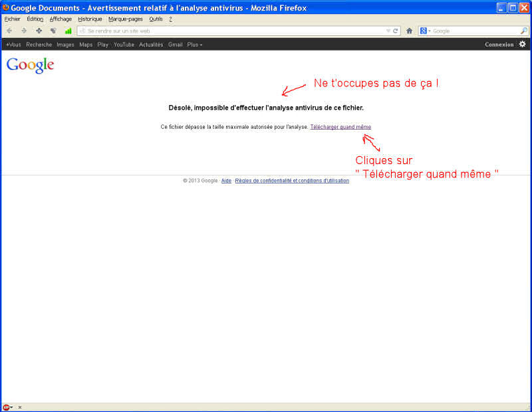
Task: Minimize the Firefox window
Action: pyautogui.click(x=501, y=7)
